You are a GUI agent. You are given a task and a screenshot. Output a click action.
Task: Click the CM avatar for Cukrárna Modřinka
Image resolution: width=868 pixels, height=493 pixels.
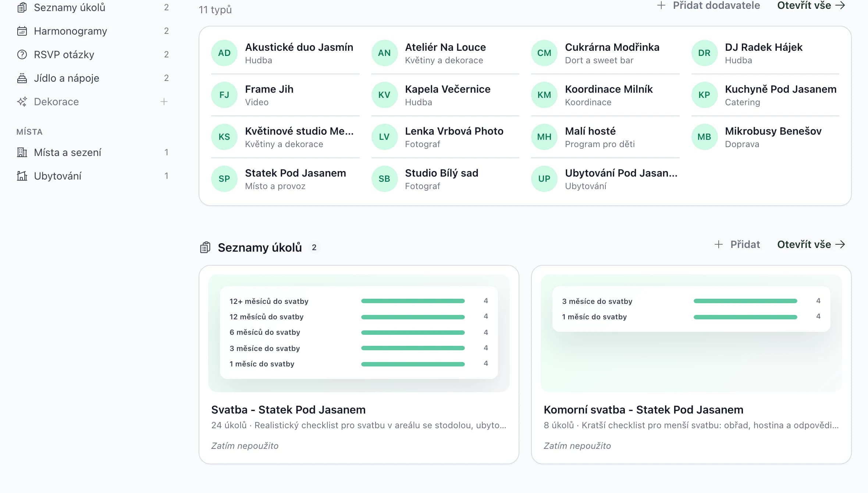pos(544,53)
